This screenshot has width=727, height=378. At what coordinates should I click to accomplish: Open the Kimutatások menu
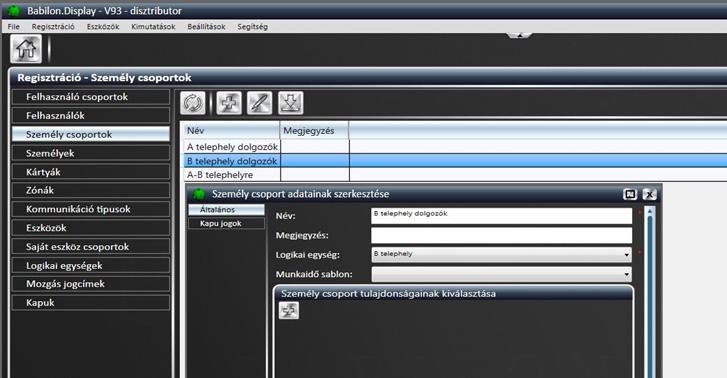pyautogui.click(x=153, y=27)
